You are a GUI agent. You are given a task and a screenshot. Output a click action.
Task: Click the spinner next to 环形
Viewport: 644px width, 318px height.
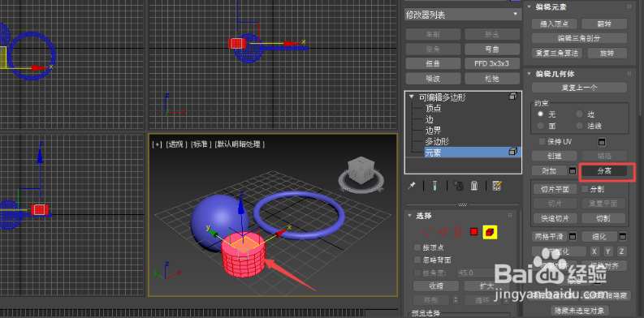pos(456,300)
